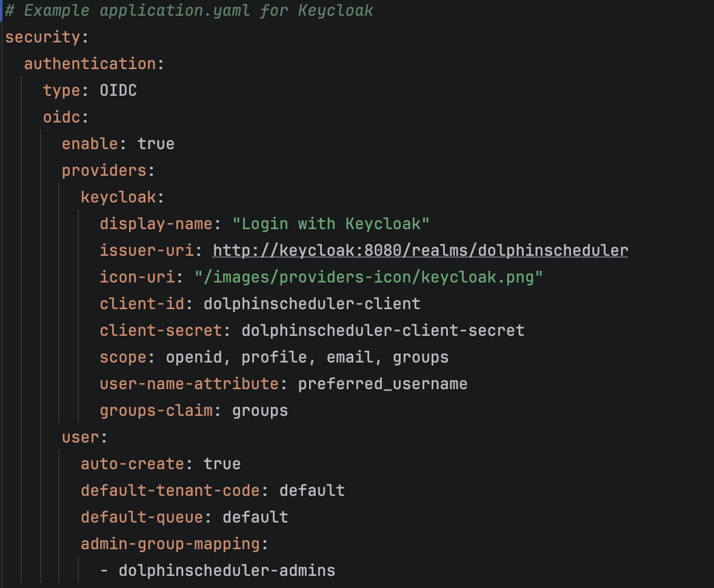This screenshot has width=714, height=588.
Task: Click the client-id value dolphinscheduler-client
Action: (x=312, y=304)
